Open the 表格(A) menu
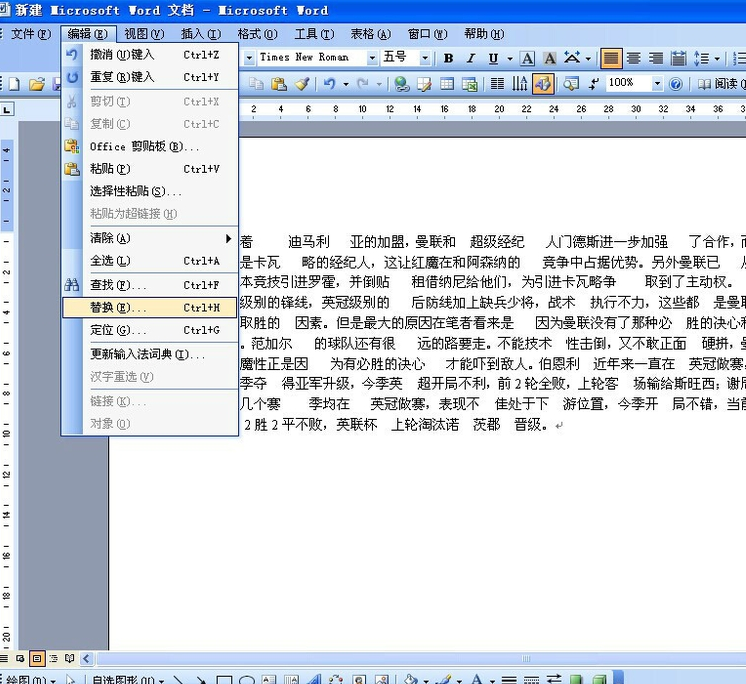 [x=371, y=34]
